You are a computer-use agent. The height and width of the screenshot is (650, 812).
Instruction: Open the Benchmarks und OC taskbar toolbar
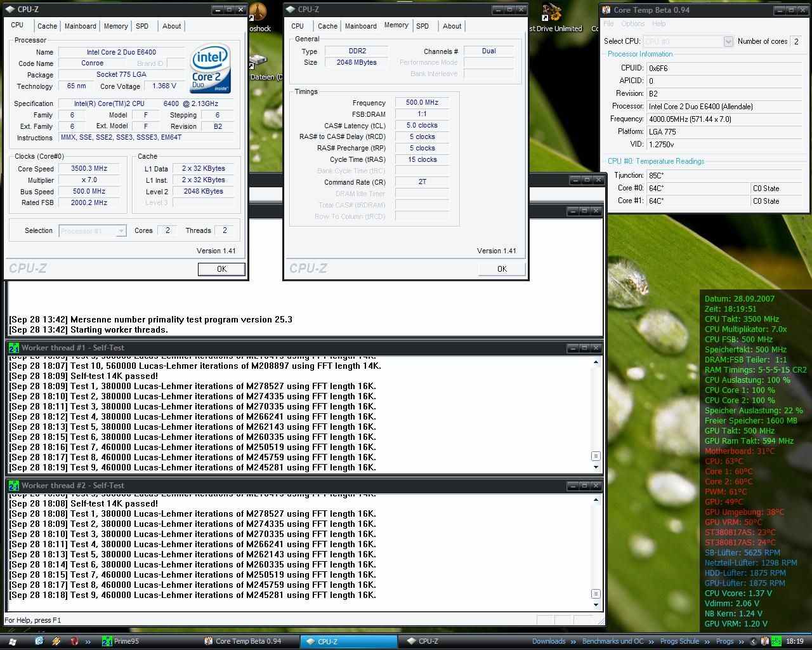pos(612,641)
